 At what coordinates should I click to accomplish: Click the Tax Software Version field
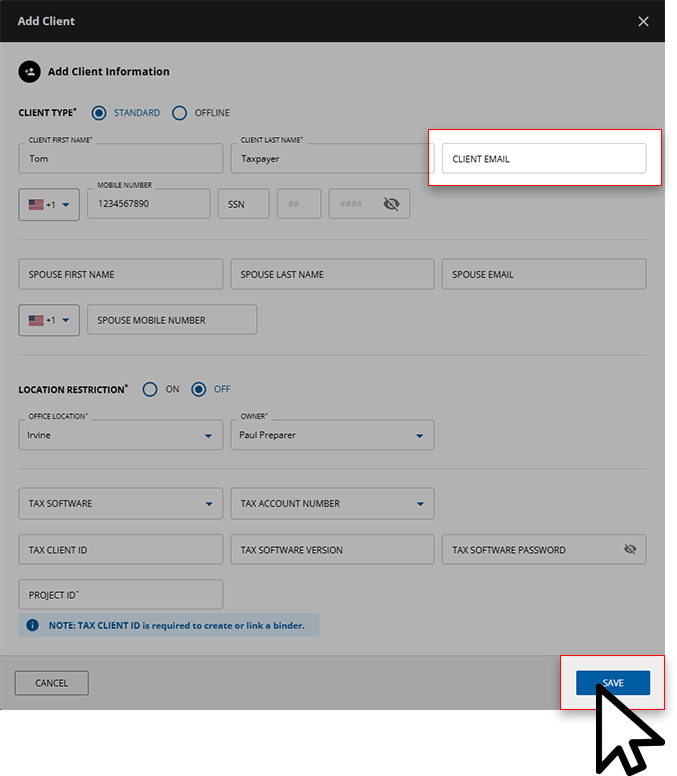click(x=332, y=549)
